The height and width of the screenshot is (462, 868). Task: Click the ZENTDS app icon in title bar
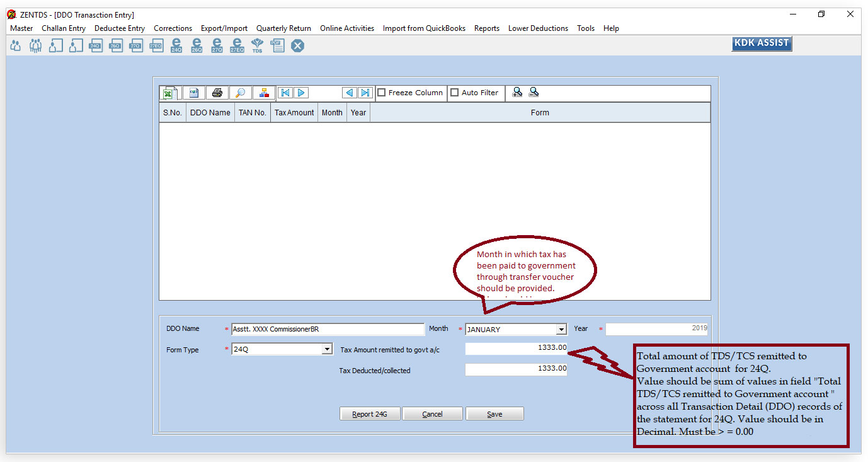(x=11, y=14)
